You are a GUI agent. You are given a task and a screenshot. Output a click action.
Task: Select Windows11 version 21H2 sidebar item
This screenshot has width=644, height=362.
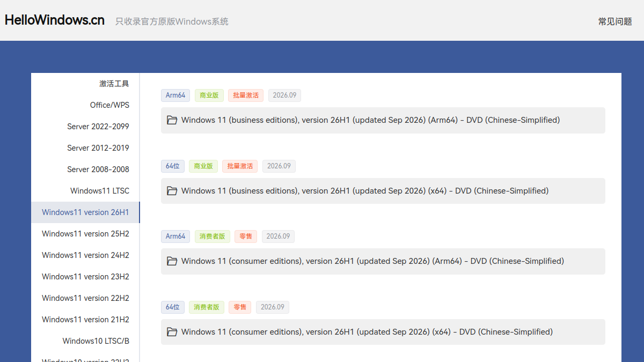[x=85, y=320]
